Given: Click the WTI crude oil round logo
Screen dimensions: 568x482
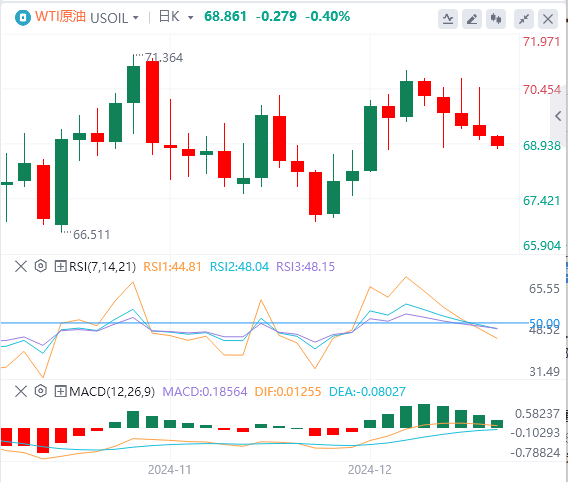Looking at the screenshot, I should pyautogui.click(x=23, y=17).
